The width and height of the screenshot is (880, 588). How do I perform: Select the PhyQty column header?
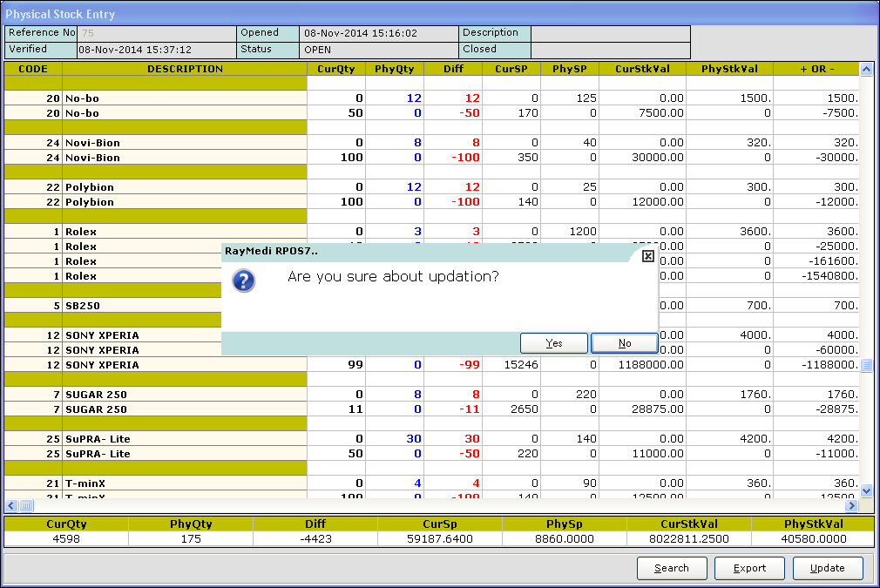pyautogui.click(x=394, y=69)
